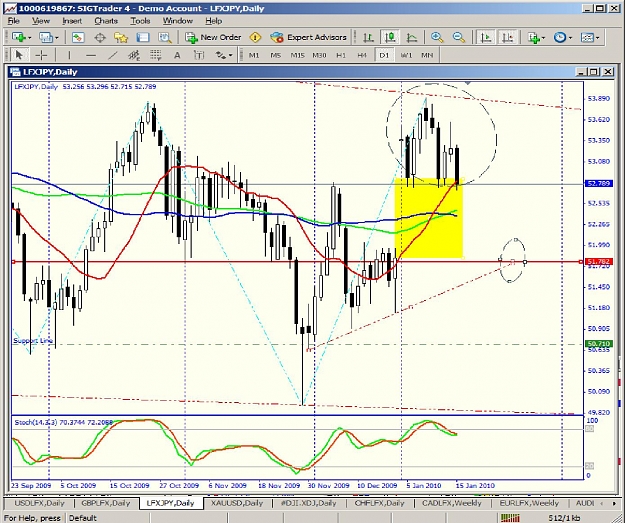Click the Zoom In magnifier

(437, 37)
